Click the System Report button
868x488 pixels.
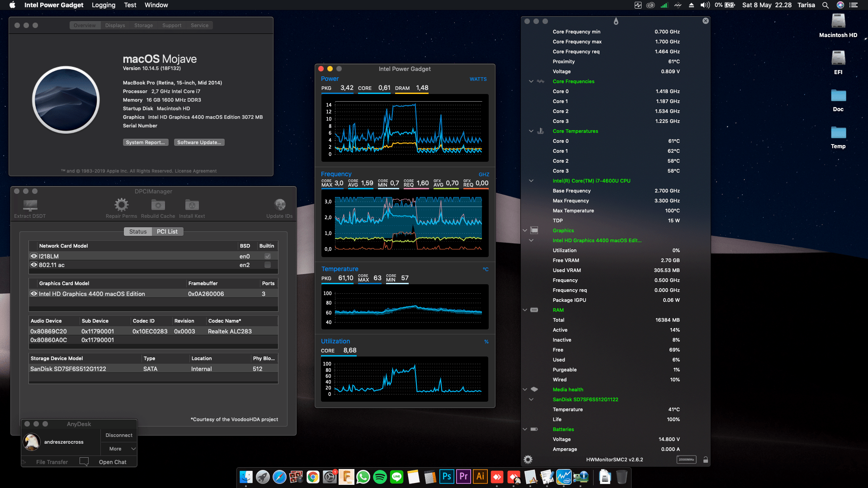tap(146, 142)
